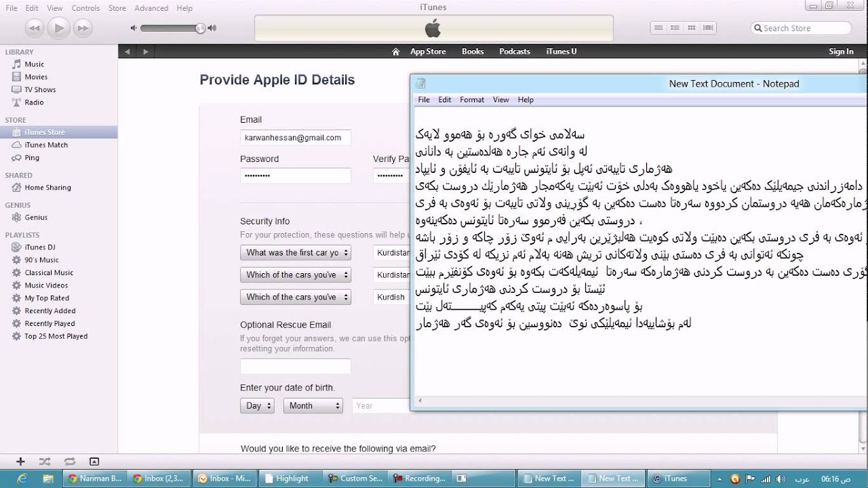868x488 pixels.
Task: Open Movies in the Library sidebar
Action: click(36, 77)
